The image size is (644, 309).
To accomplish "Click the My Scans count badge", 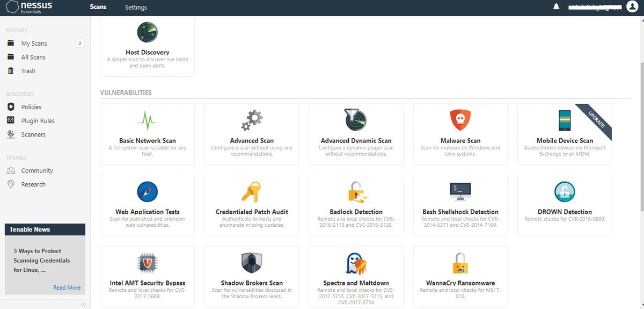I will click(x=80, y=44).
